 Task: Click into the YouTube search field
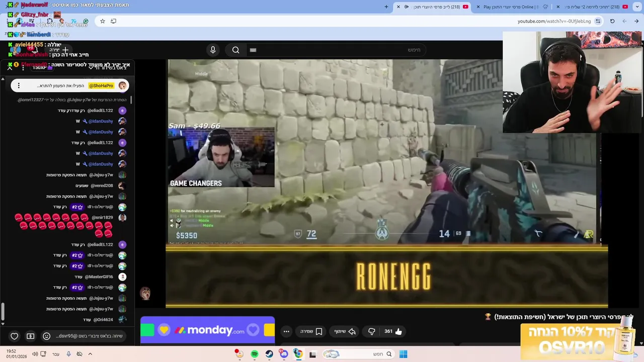point(337,50)
